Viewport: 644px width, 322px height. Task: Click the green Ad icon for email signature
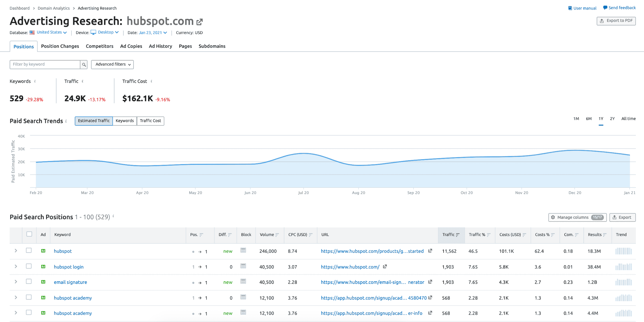point(43,282)
